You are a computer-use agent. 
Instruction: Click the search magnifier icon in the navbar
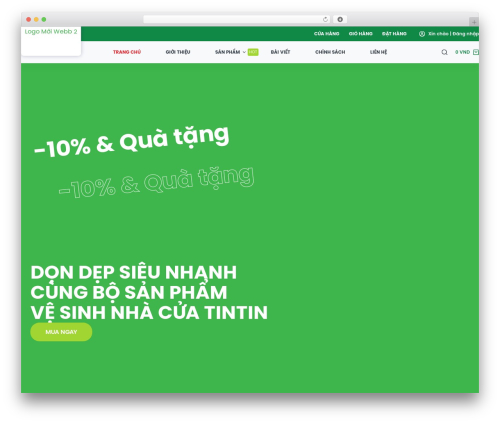coord(444,52)
